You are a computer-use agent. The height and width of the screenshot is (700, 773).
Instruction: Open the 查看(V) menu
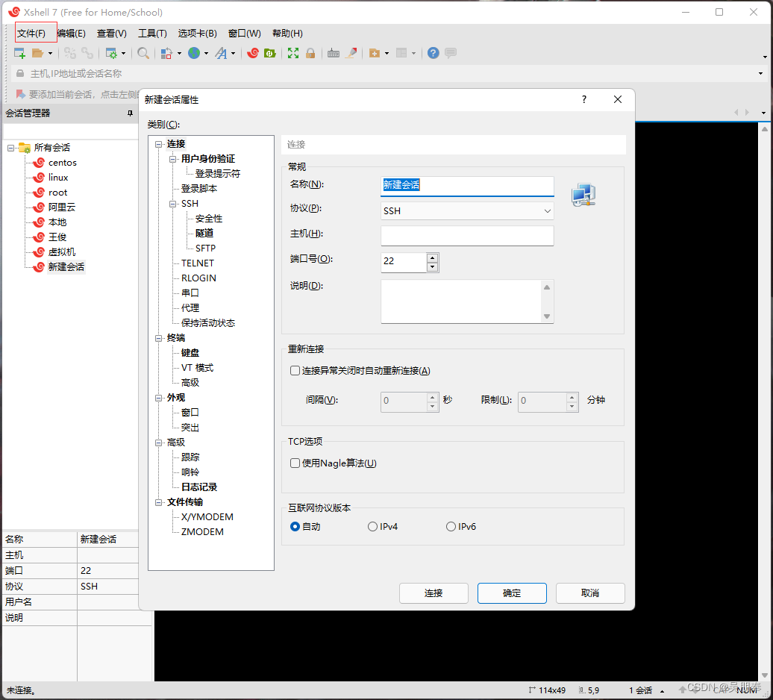112,33
